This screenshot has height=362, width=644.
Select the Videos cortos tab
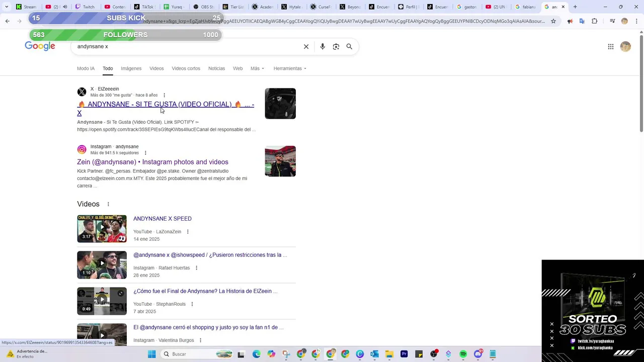click(x=186, y=68)
